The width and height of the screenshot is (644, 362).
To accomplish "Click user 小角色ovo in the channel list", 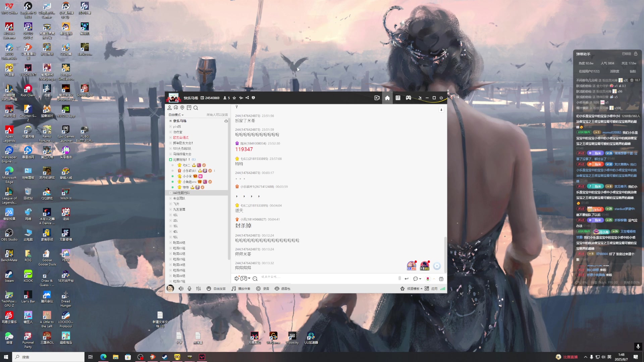I will [190, 182].
